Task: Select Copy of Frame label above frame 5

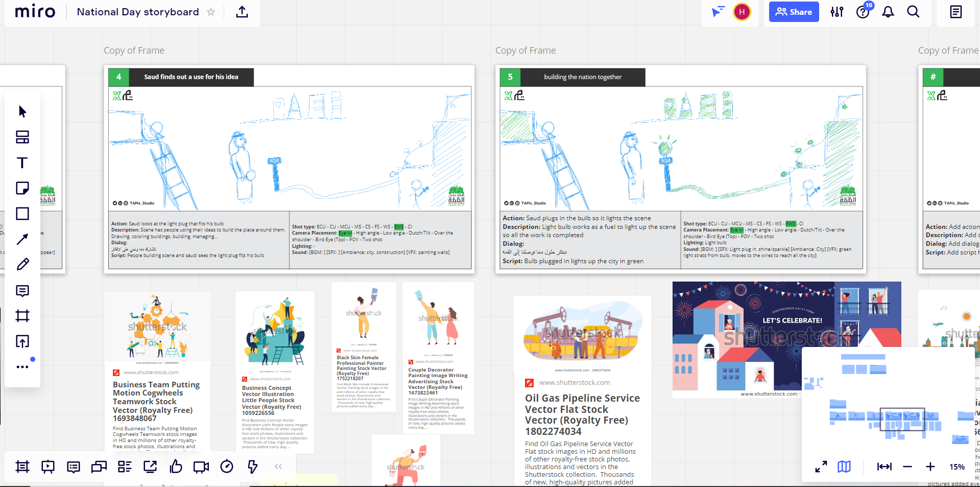Action: pos(525,50)
